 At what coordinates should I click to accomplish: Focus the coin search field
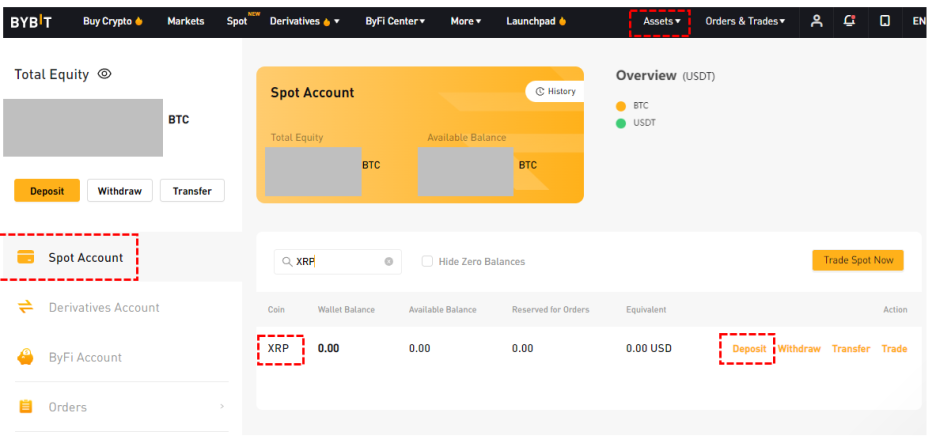(x=338, y=261)
